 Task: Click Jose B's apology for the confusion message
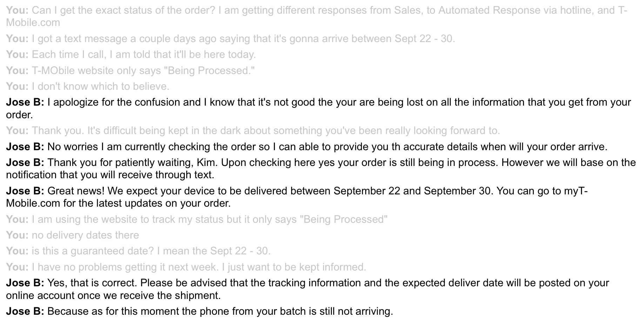click(318, 108)
